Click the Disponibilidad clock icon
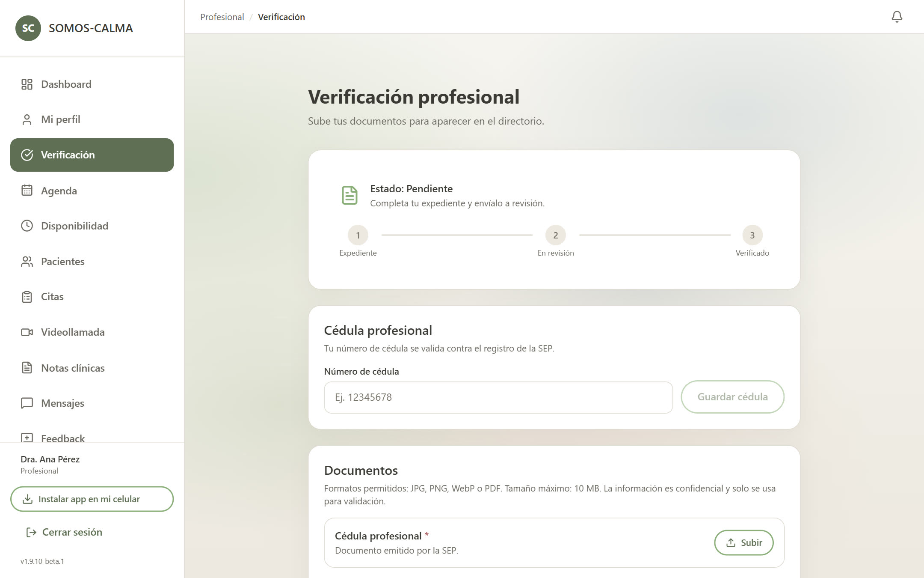 pyautogui.click(x=27, y=226)
